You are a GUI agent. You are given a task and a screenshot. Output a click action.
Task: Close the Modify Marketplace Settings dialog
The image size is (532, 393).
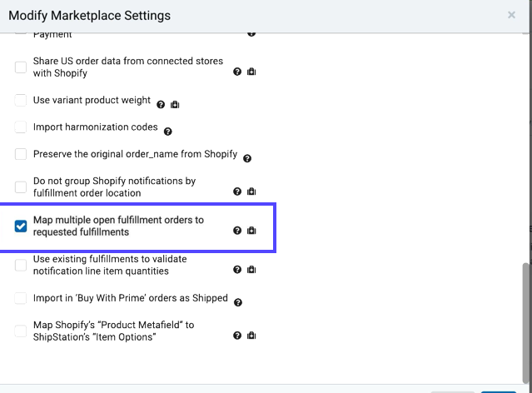pyautogui.click(x=511, y=15)
